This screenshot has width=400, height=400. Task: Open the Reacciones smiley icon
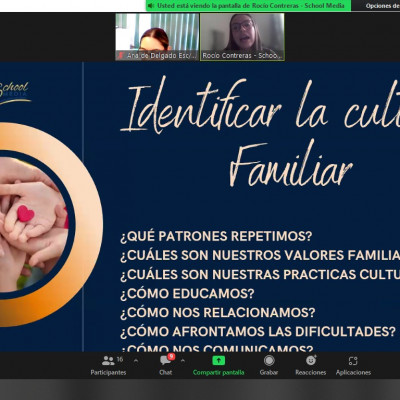click(311, 360)
